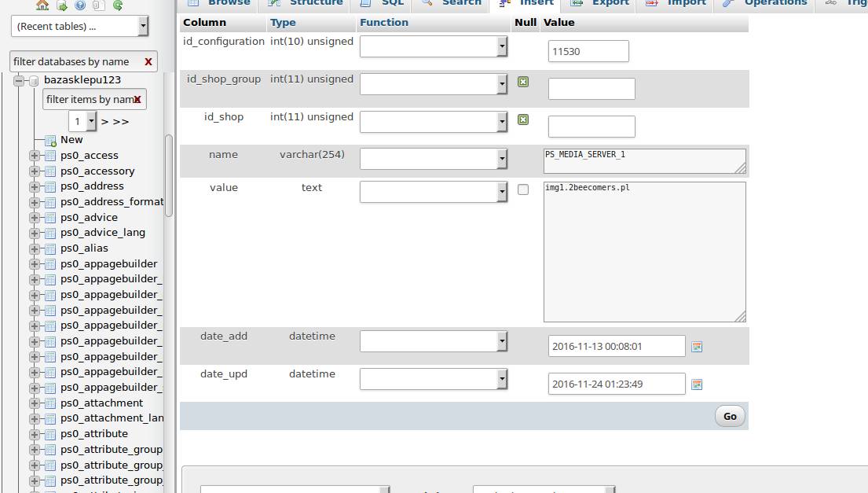
Task: Clear the filter databases by name box
Action: tap(148, 61)
